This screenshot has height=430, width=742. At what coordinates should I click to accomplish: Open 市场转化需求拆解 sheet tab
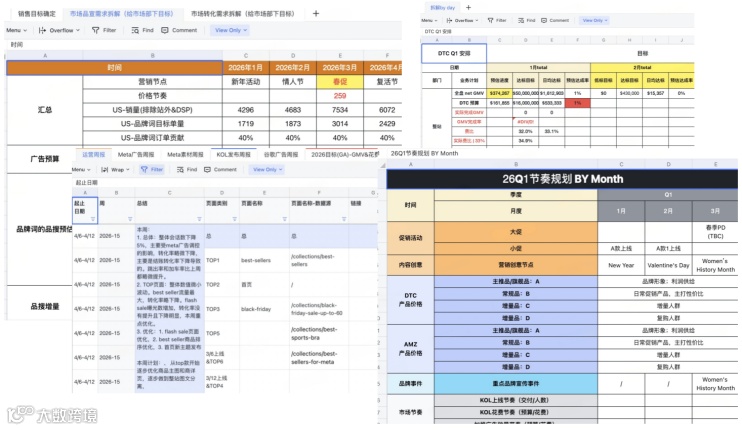(x=243, y=14)
